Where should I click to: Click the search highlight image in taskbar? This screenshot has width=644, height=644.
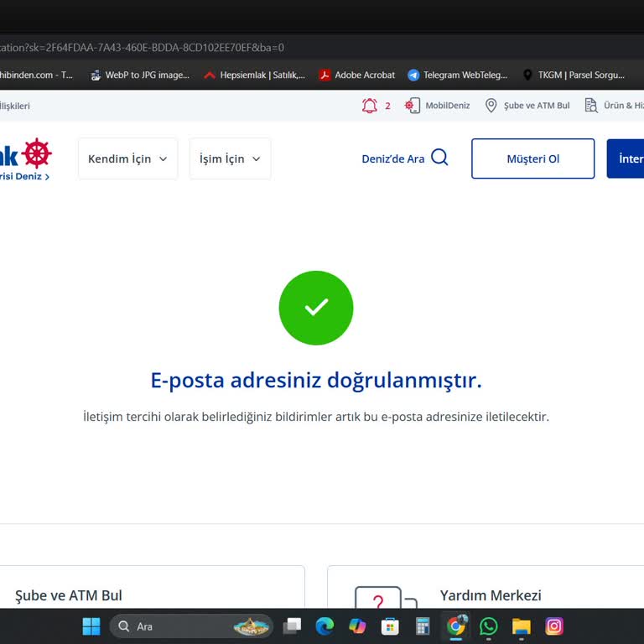(x=251, y=626)
